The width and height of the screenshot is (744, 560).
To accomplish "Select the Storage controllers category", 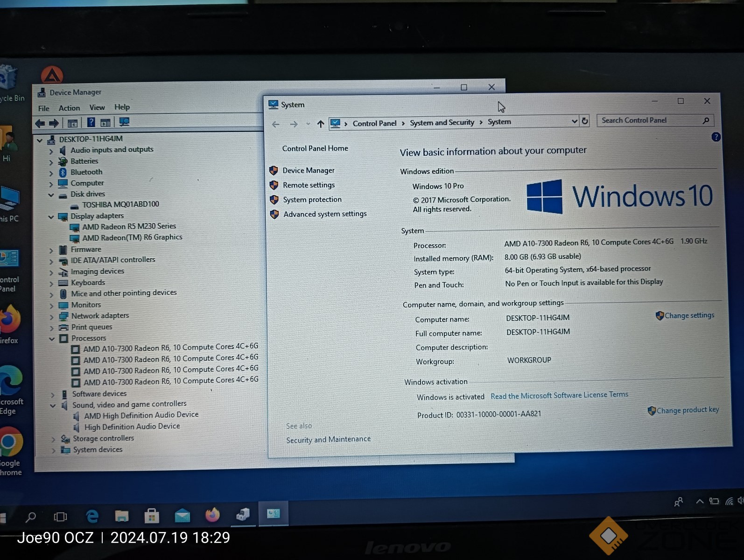I will coord(103,439).
